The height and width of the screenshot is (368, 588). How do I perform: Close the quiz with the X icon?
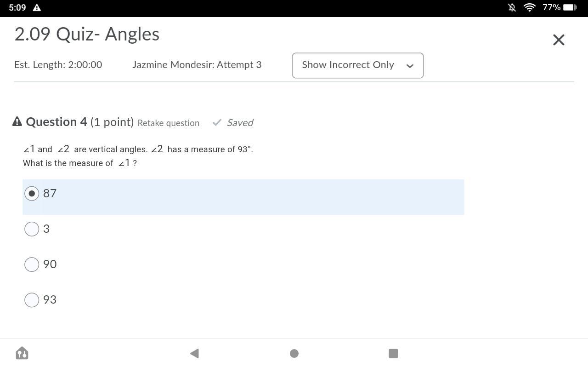[x=559, y=40]
